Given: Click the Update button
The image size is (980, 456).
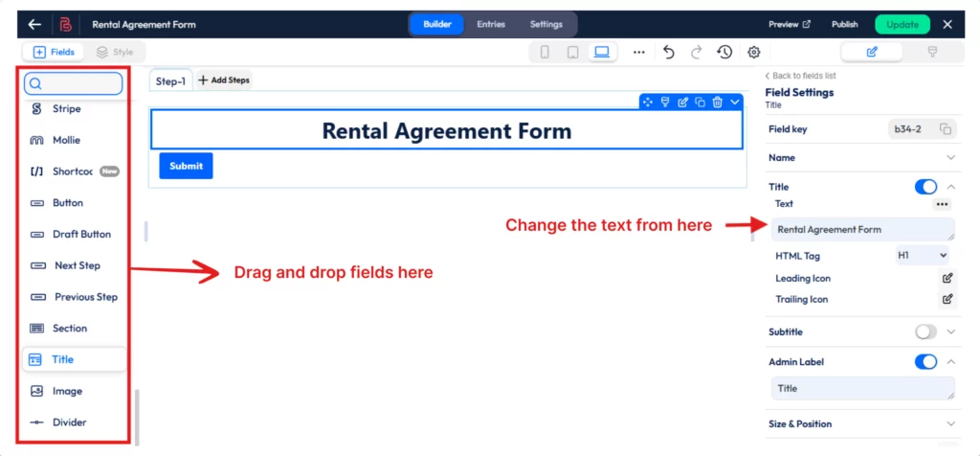Looking at the screenshot, I should [x=902, y=24].
